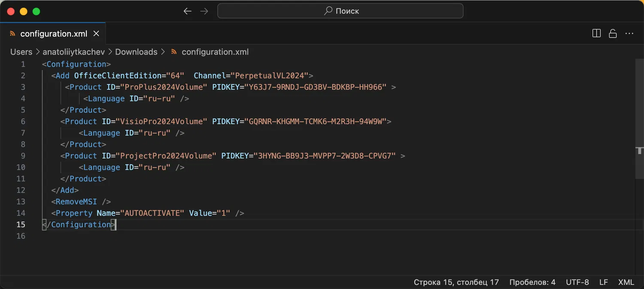Image resolution: width=644 pixels, height=289 pixels.
Task: Expand the Users breadcrumb
Action: click(x=21, y=52)
